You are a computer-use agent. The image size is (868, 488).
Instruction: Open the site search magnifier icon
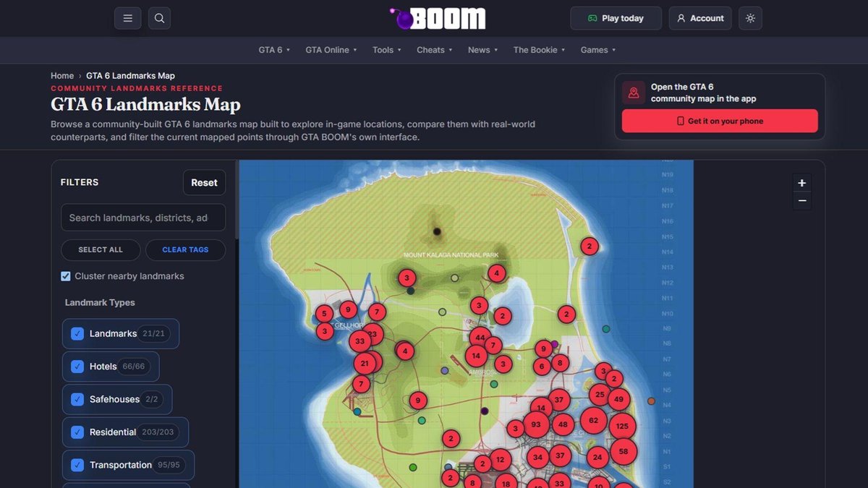(x=159, y=18)
